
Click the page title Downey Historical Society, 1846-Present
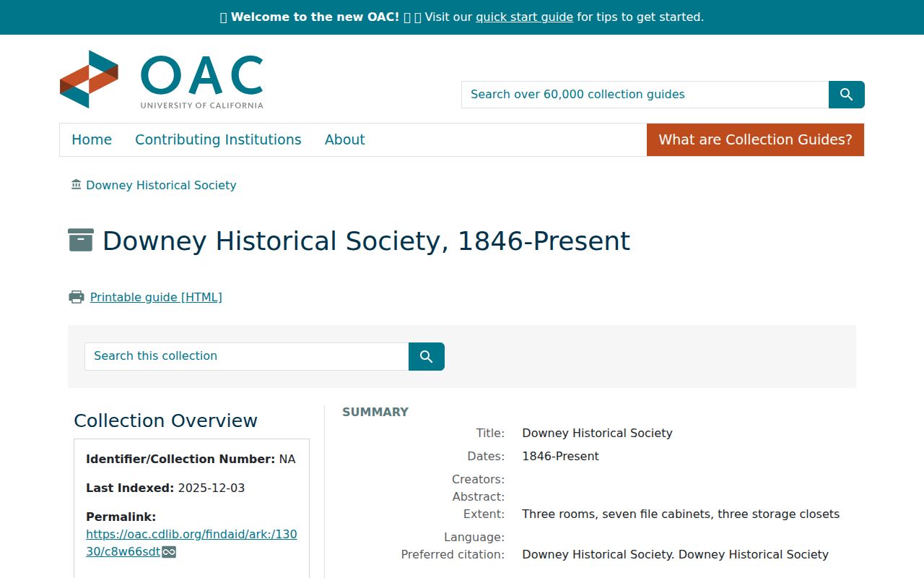(x=366, y=241)
